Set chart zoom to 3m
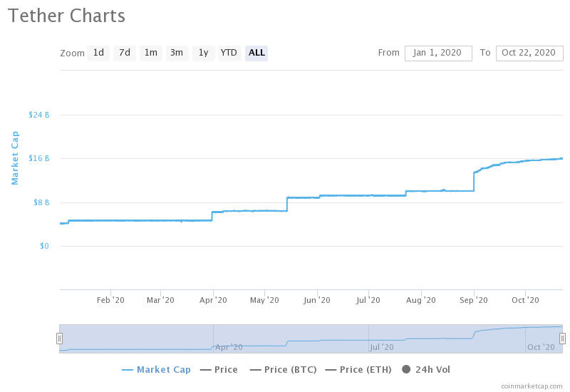This screenshot has width=570, height=392. (x=177, y=53)
